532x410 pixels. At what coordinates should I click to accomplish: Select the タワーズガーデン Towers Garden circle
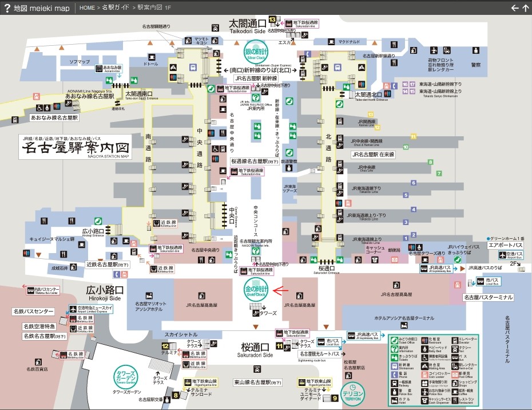pos(126,377)
